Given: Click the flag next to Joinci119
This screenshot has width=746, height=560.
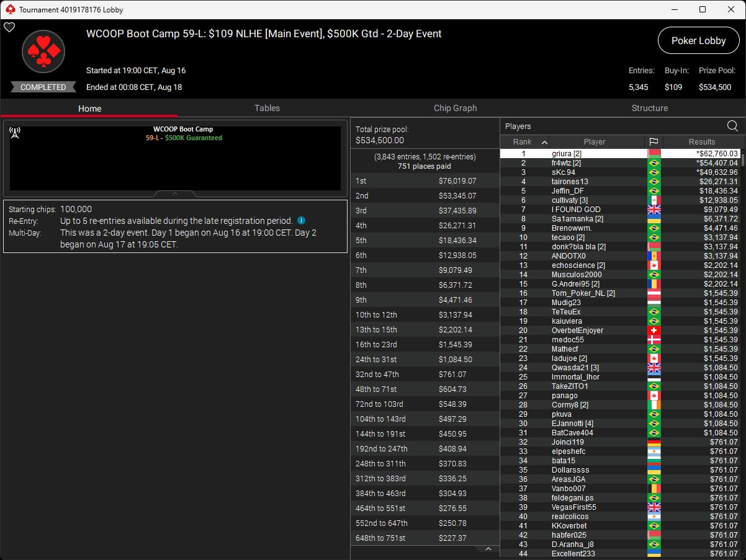Looking at the screenshot, I should [654, 442].
